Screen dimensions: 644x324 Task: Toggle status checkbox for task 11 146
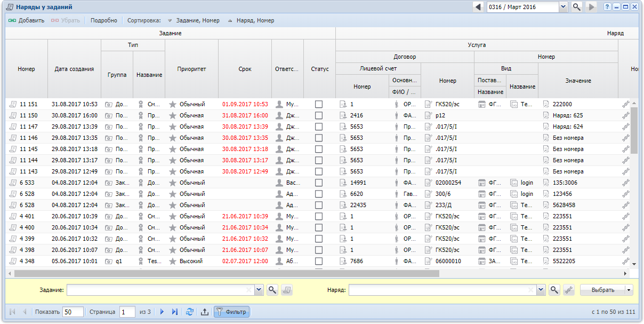coord(319,138)
